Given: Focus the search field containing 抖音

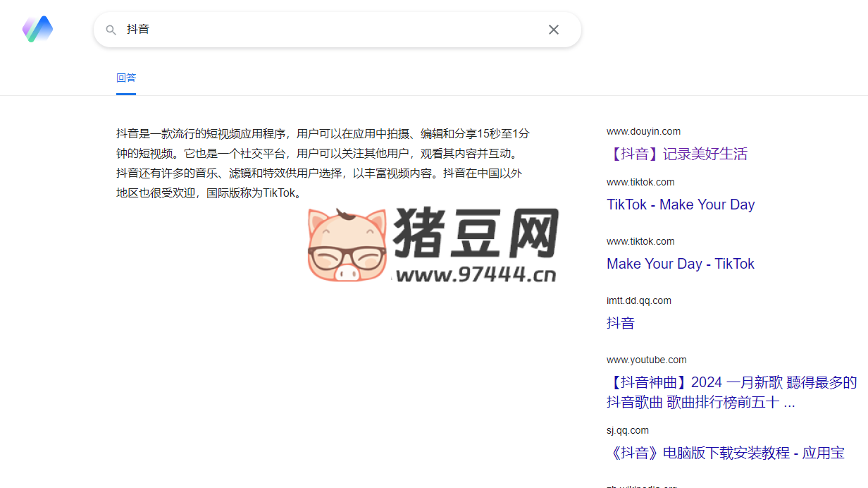Looking at the screenshot, I should coord(331,30).
